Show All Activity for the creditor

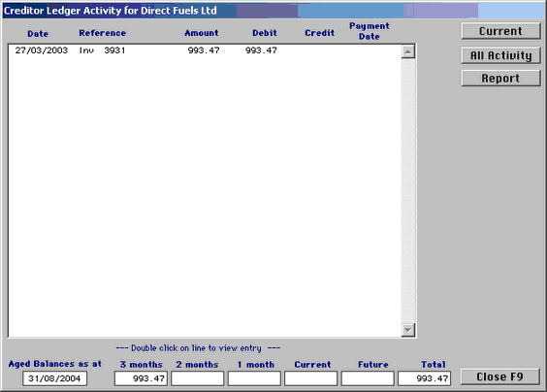[x=500, y=55]
